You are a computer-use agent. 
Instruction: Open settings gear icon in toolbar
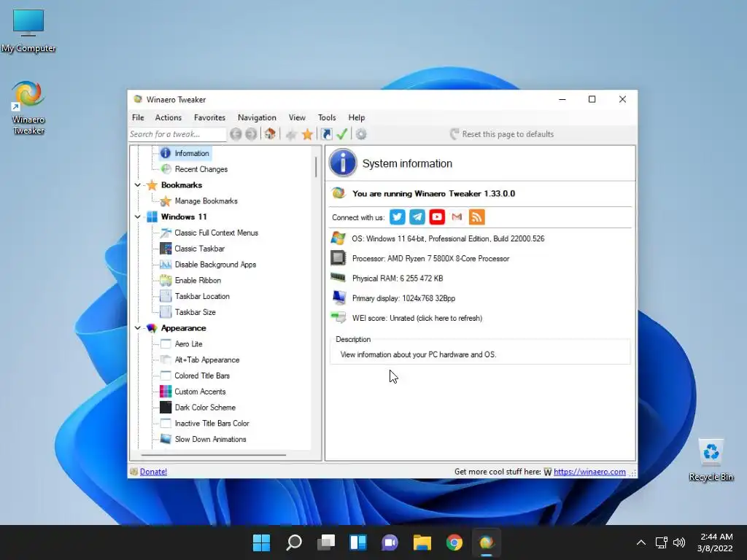tap(361, 134)
